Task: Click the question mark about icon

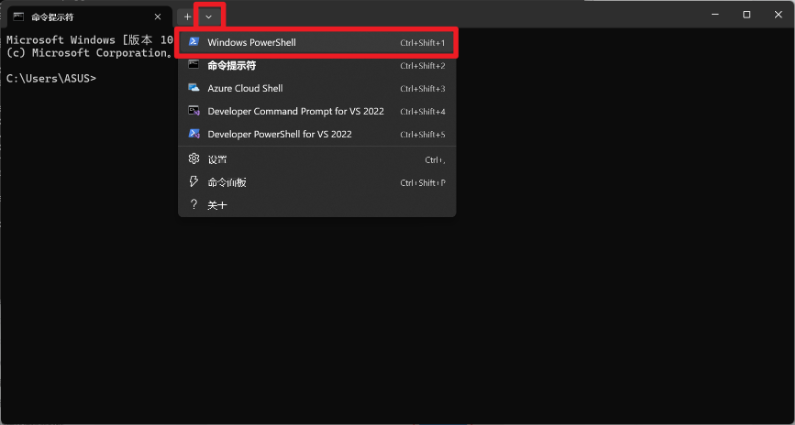Action: [193, 204]
